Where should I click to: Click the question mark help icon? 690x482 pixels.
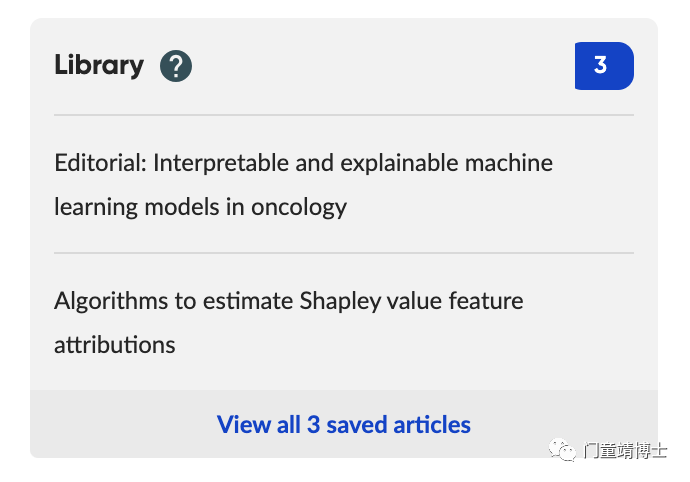[x=176, y=66]
